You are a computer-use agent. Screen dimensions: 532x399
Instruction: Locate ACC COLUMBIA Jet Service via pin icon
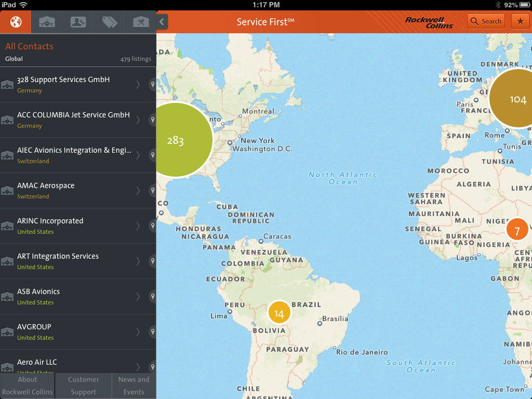pyautogui.click(x=153, y=120)
